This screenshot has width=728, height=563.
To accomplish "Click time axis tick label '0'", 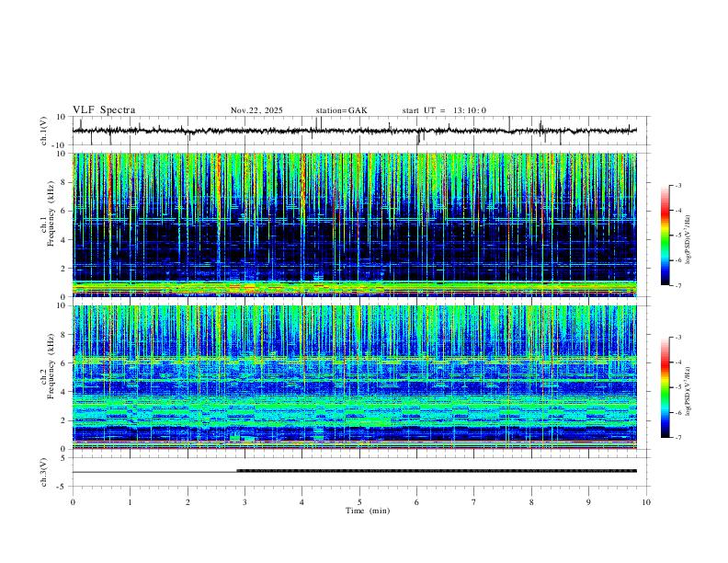I will tap(73, 502).
